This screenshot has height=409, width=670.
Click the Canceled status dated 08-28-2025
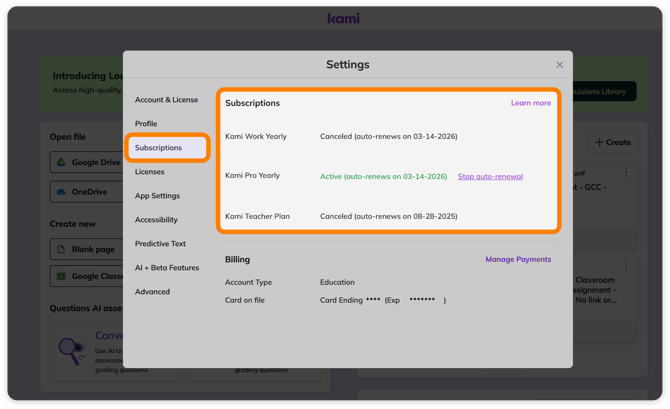388,216
